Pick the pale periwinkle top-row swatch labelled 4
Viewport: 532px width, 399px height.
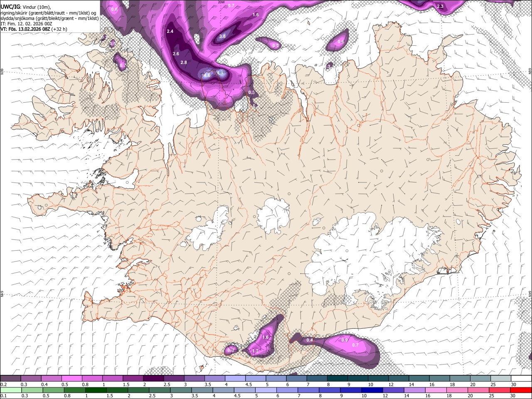pos(235,379)
